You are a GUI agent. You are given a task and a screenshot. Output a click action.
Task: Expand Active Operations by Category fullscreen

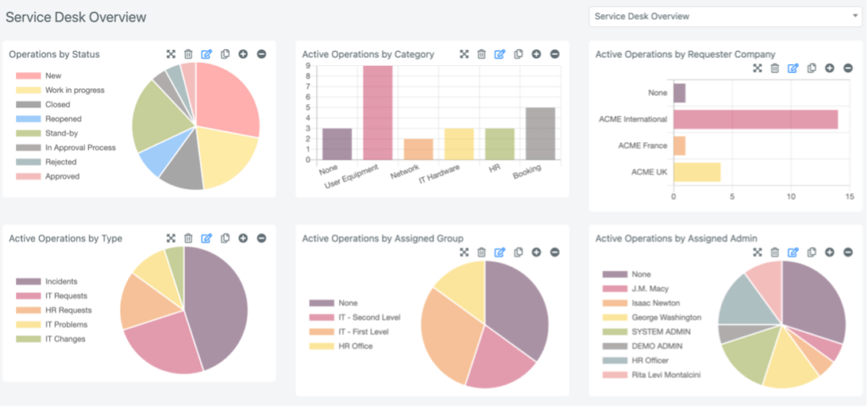(x=465, y=54)
